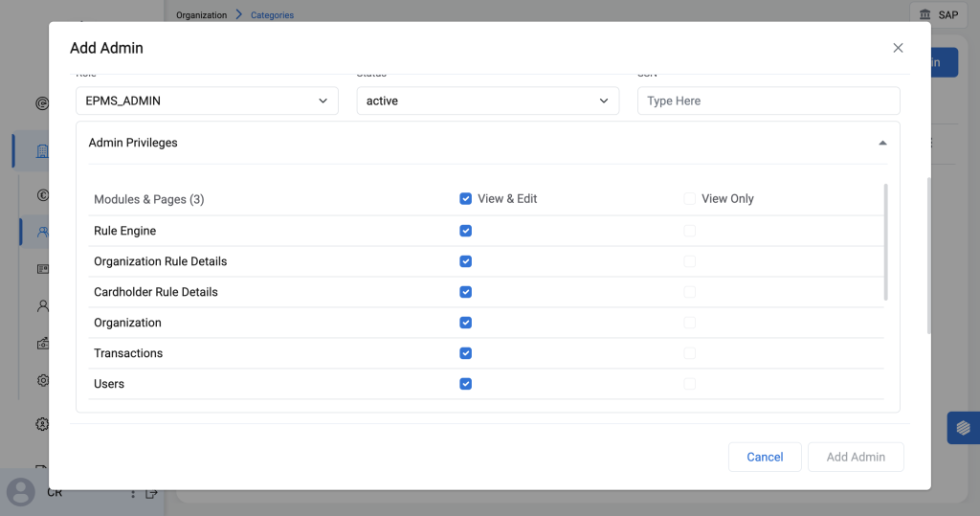Click the bank icon next to SAP
This screenshot has height=516, width=980.
point(924,14)
